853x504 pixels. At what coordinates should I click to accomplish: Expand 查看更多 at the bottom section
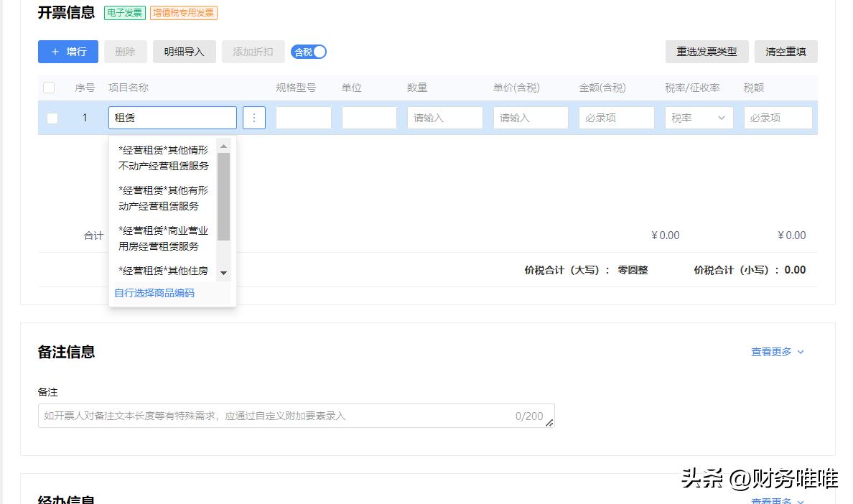(778, 500)
